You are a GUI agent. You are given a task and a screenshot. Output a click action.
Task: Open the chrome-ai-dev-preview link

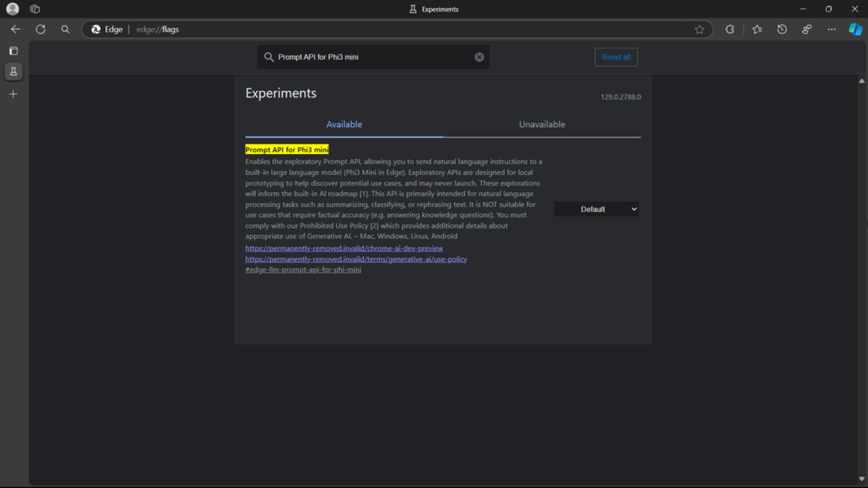pyautogui.click(x=344, y=249)
